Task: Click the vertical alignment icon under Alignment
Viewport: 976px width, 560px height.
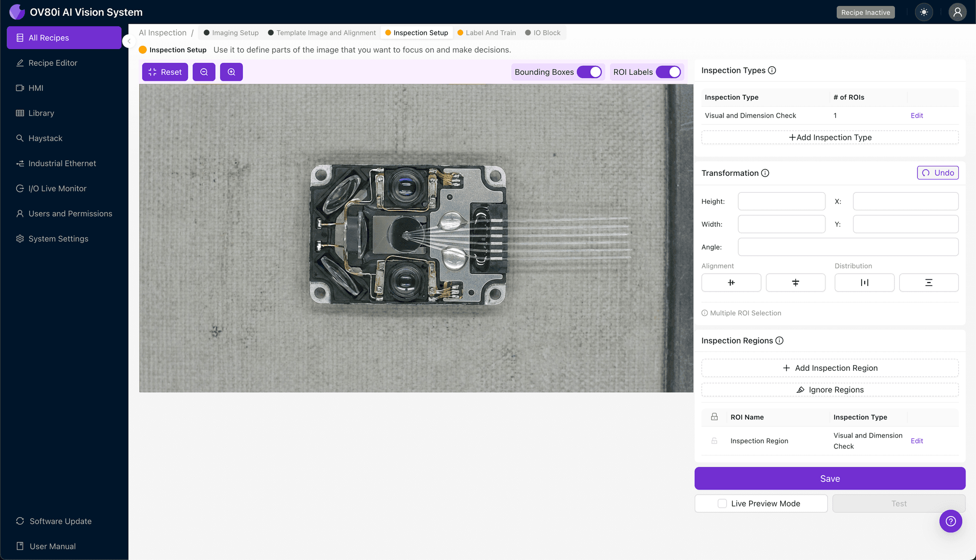Action: coord(795,282)
